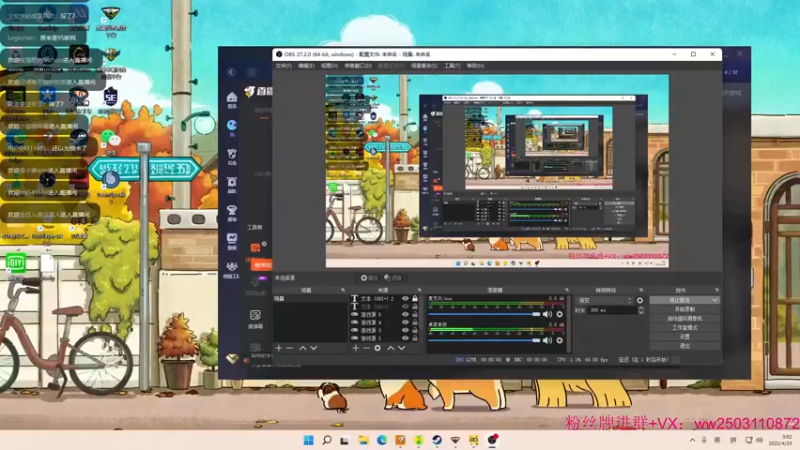Toggle the lock on 文本 (GDI+) 2 source
Image resolution: width=800 pixels, height=450 pixels.
click(415, 298)
